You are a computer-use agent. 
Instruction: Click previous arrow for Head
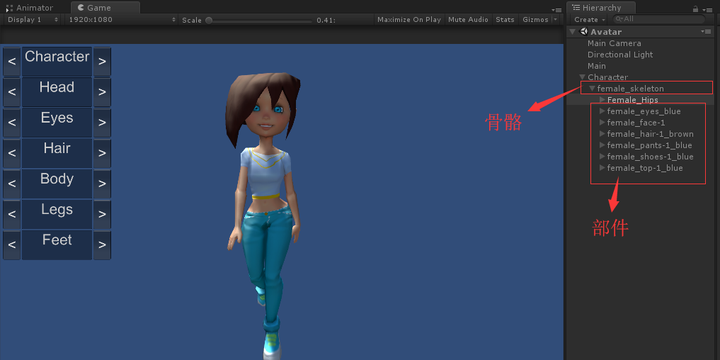(12, 92)
